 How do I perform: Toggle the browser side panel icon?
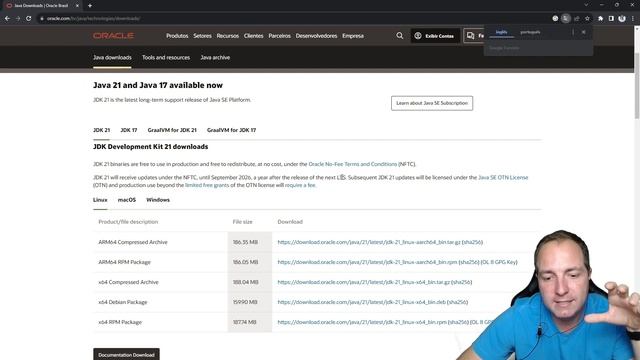pos(611,18)
